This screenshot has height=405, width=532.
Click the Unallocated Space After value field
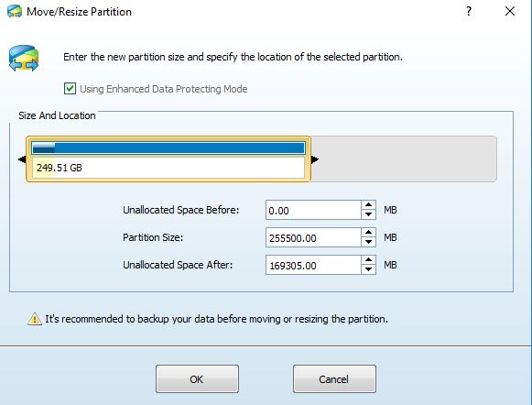coord(313,265)
